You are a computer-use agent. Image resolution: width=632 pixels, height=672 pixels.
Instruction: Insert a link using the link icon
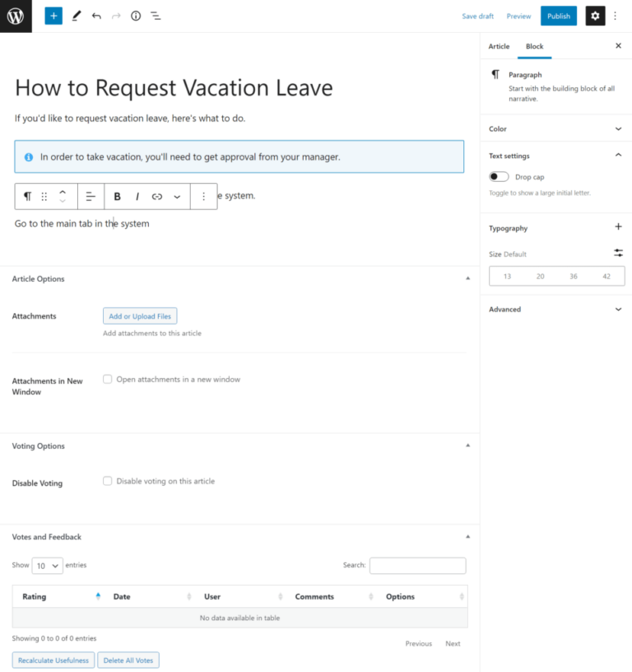tap(156, 196)
